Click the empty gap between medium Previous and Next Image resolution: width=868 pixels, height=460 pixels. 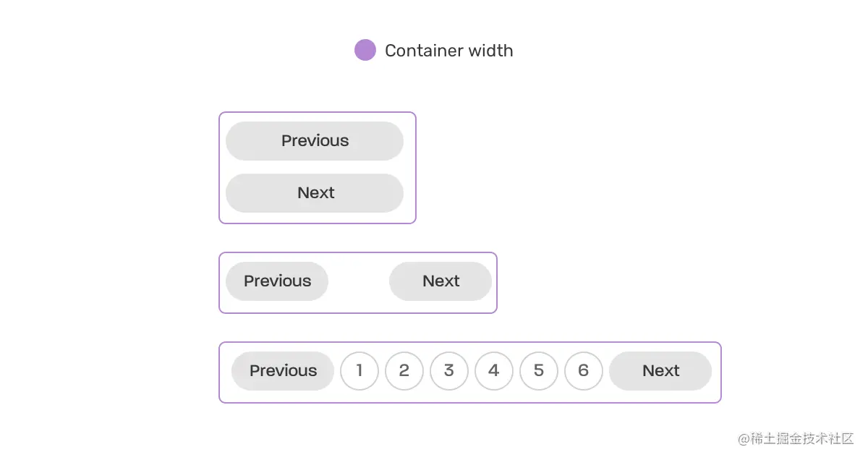point(359,281)
